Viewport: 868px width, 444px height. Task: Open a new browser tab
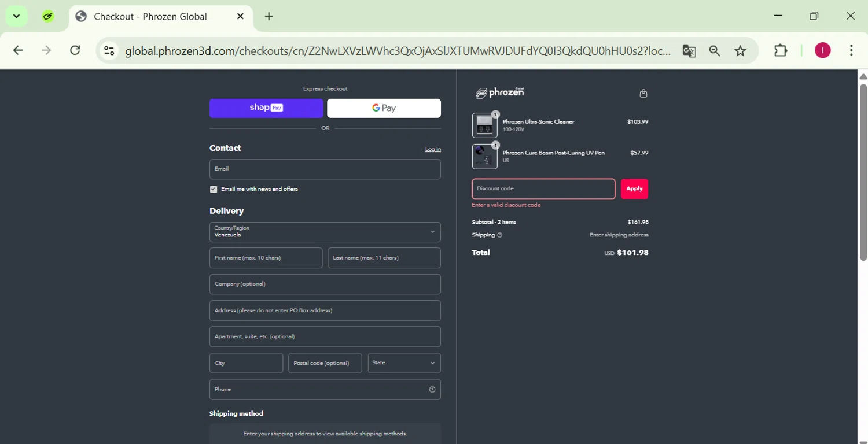click(269, 17)
